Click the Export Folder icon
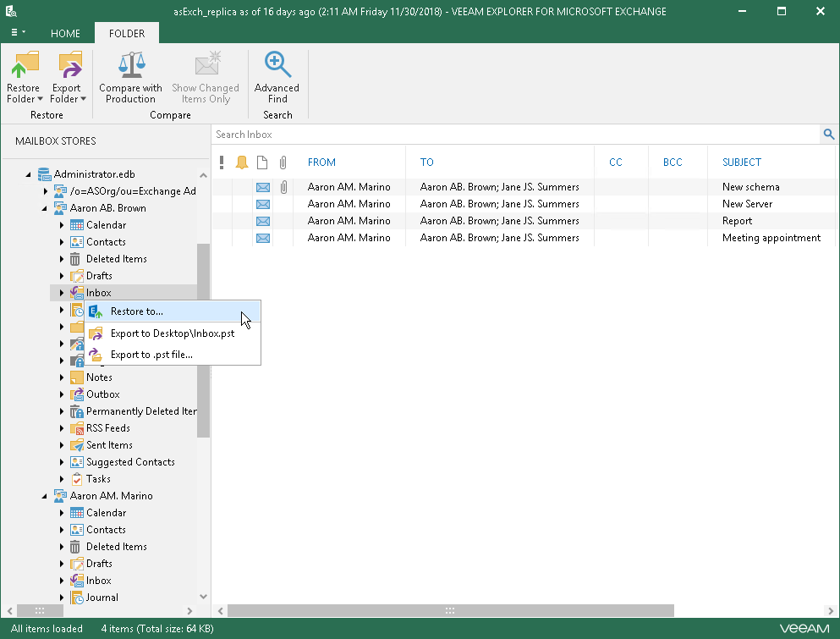Screen dimensions: 840x639 pos(69,65)
